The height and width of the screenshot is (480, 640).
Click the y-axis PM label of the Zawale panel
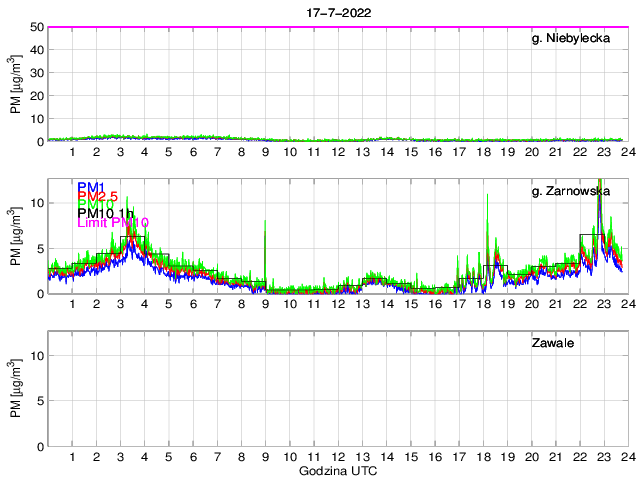(16, 389)
